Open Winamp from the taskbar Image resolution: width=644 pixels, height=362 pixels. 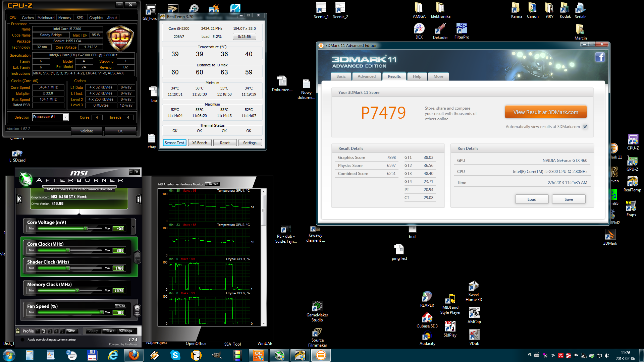tap(154, 355)
